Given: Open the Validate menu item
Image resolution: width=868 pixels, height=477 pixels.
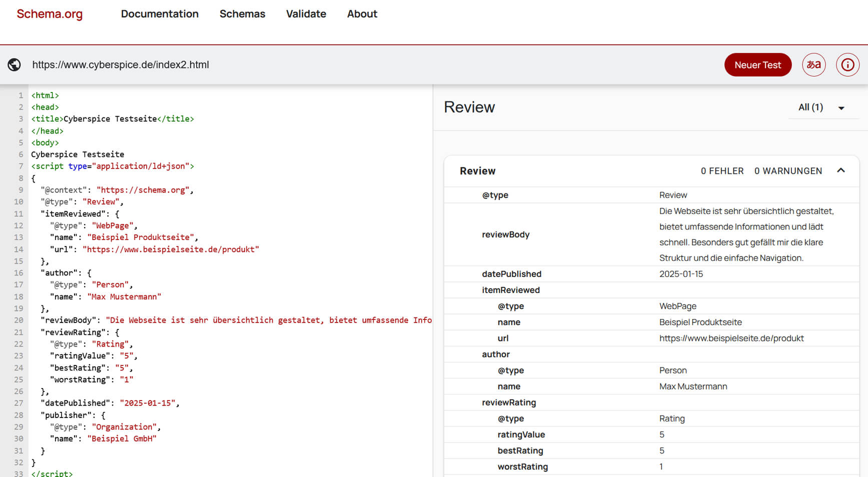Looking at the screenshot, I should [x=306, y=14].
